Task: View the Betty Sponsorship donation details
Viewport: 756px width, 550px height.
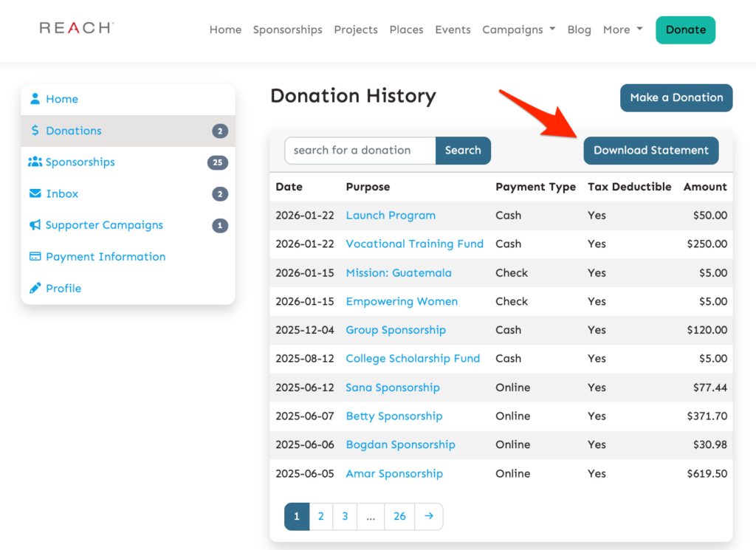Action: (394, 416)
